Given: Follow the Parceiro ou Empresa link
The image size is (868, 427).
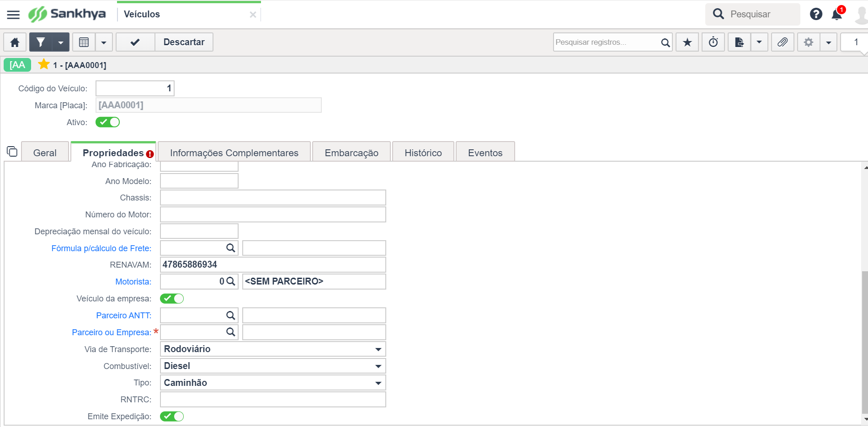Looking at the screenshot, I should point(112,332).
